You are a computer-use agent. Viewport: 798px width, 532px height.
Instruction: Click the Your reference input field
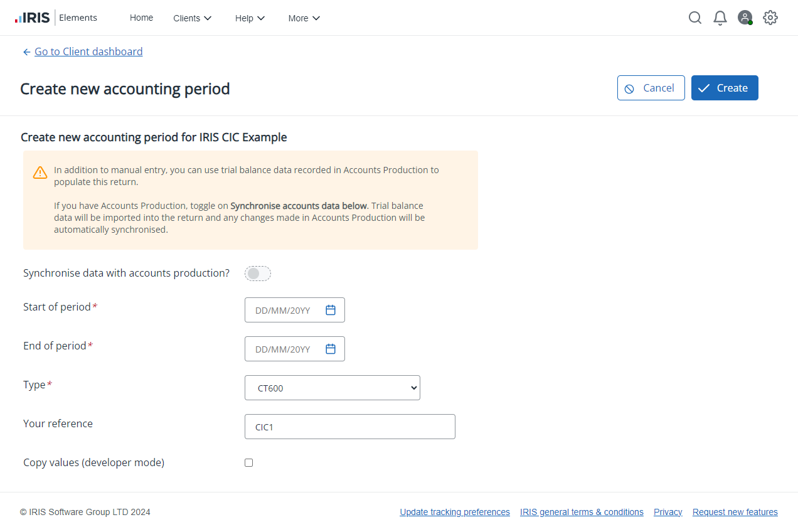(x=349, y=427)
